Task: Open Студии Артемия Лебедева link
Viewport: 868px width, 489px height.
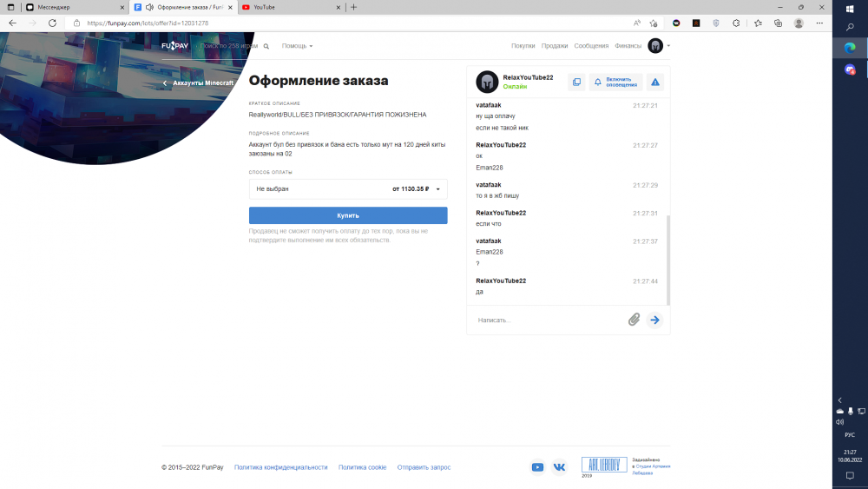Action: point(653,470)
